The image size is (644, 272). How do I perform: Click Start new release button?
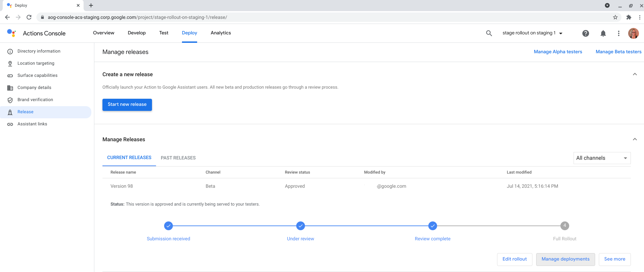pyautogui.click(x=127, y=104)
